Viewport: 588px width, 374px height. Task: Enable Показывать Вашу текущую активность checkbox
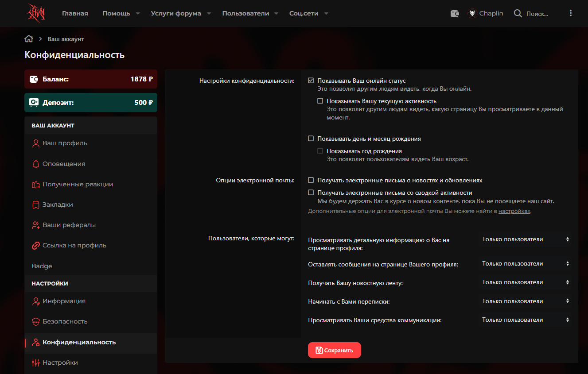(320, 101)
